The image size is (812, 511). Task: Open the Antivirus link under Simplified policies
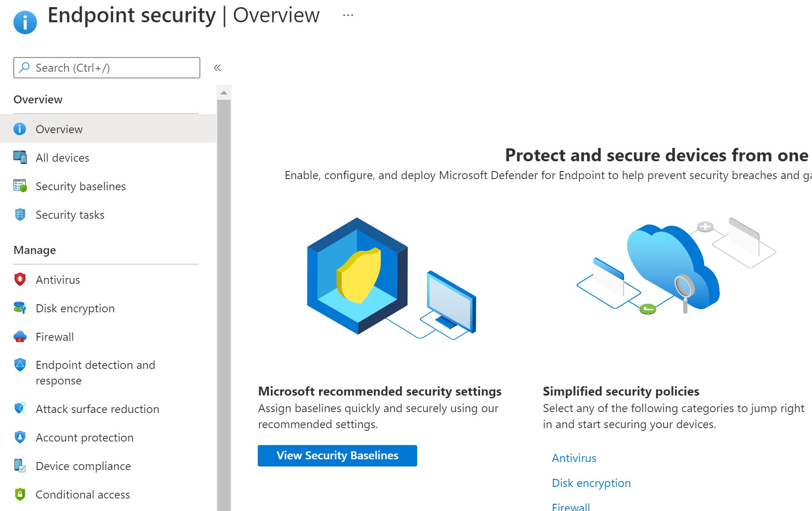click(x=574, y=458)
